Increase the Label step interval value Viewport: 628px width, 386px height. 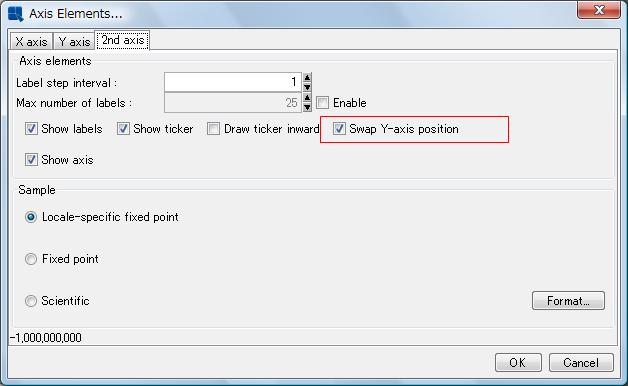(307, 77)
